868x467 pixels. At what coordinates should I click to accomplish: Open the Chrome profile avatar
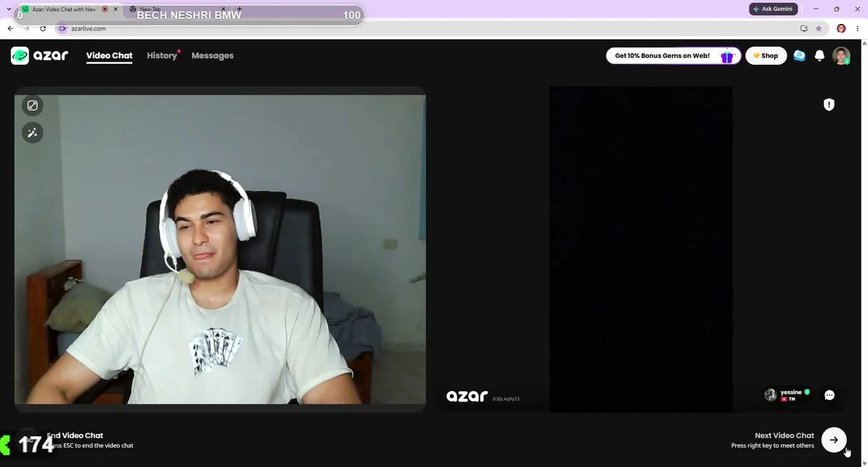coord(841,29)
